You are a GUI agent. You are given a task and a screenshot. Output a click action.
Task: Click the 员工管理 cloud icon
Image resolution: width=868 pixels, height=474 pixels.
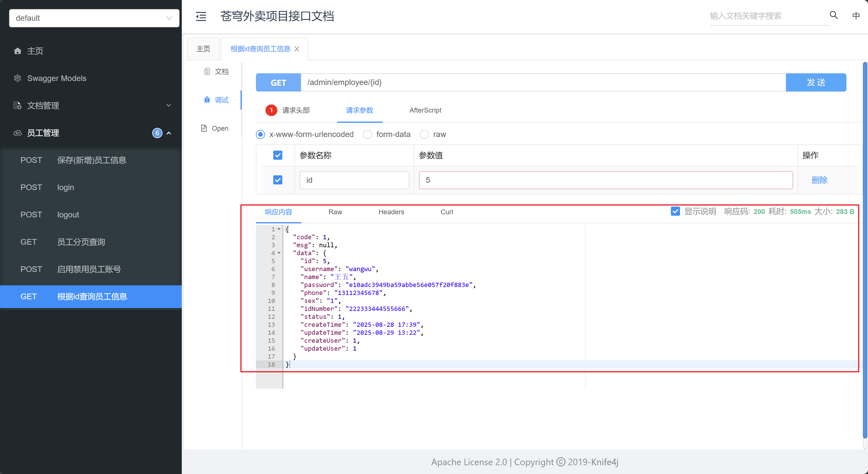coord(18,133)
